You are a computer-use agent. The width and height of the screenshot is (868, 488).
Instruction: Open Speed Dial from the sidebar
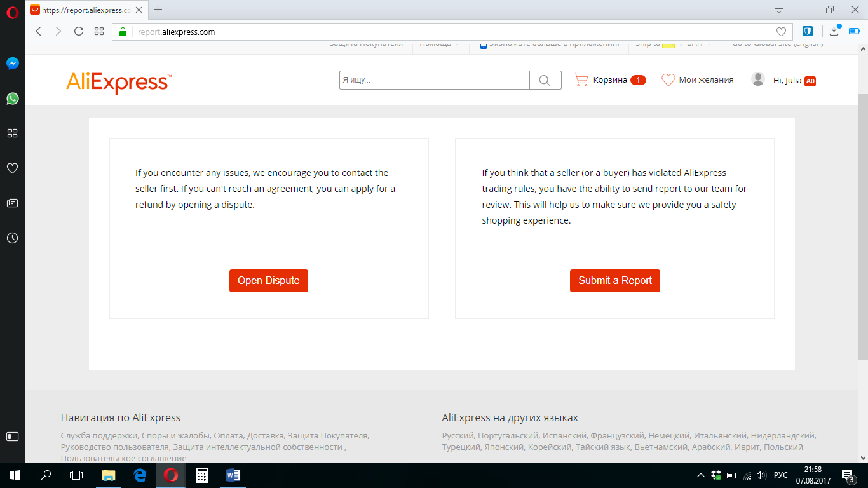click(12, 133)
